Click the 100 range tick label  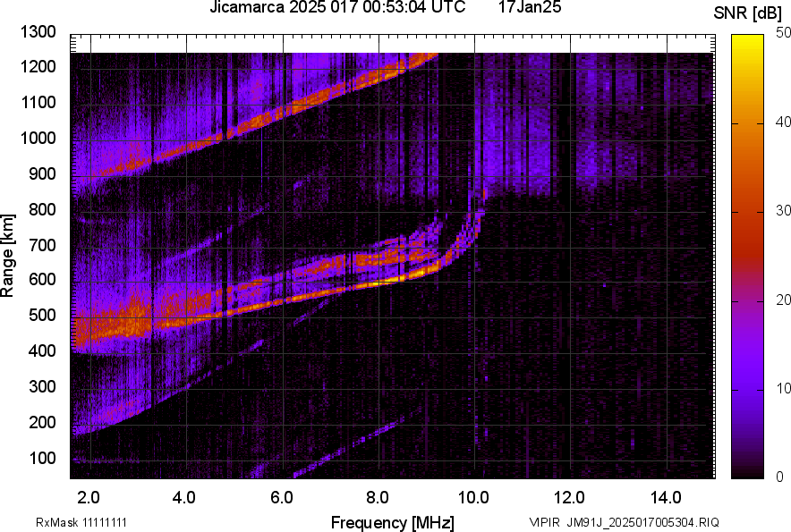[x=42, y=458]
